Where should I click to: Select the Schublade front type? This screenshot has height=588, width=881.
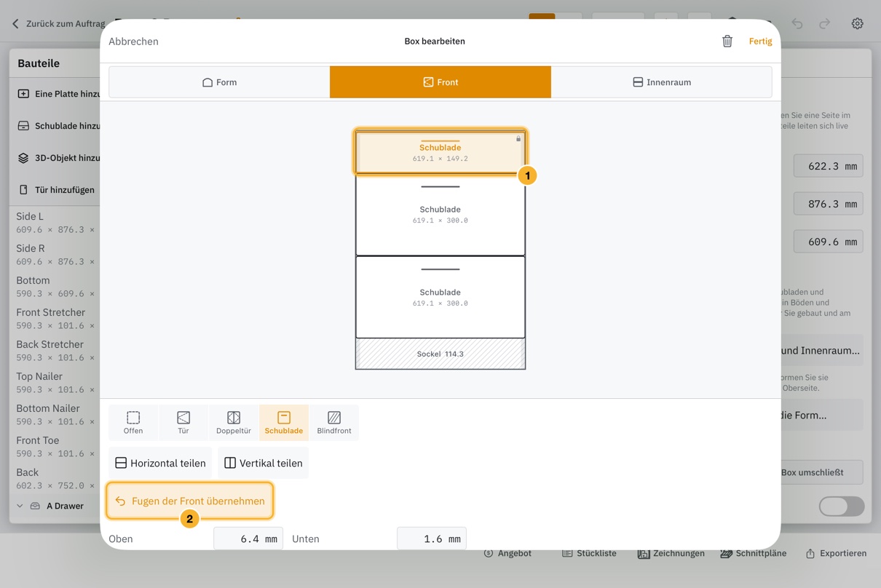coord(284,423)
